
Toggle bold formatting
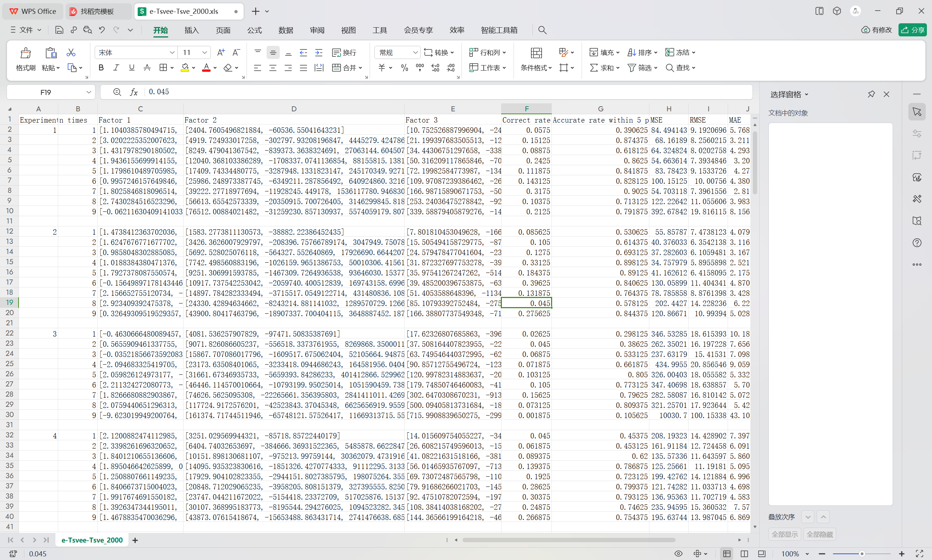pyautogui.click(x=101, y=68)
